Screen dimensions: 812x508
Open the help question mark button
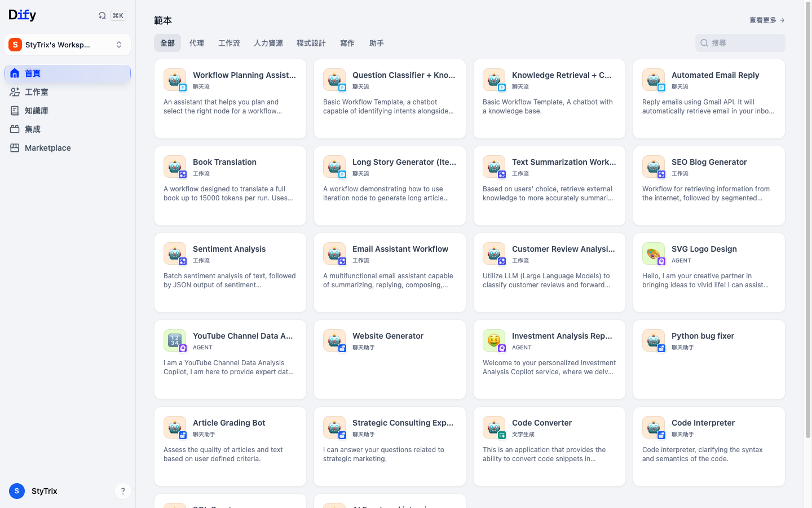[x=122, y=491]
